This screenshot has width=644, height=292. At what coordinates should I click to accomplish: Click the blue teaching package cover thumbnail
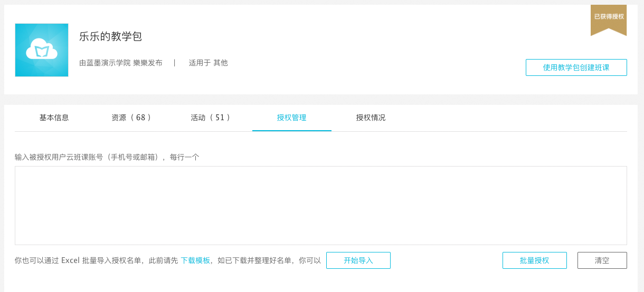pos(42,50)
